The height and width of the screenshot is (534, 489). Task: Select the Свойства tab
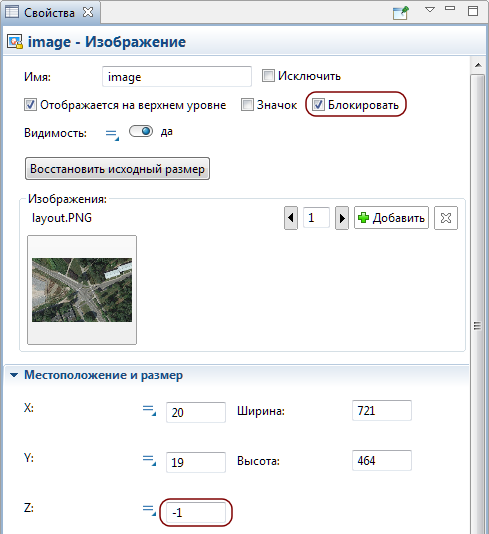[50, 13]
